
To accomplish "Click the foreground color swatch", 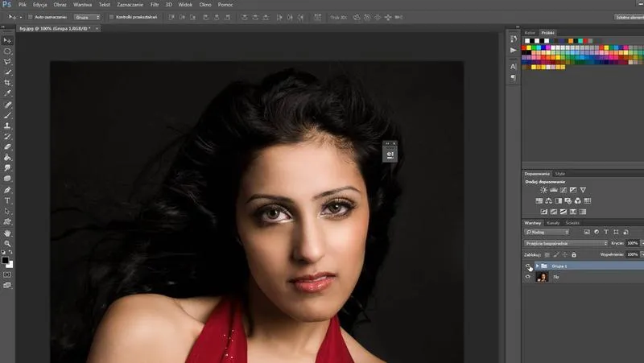I will tap(6, 259).
